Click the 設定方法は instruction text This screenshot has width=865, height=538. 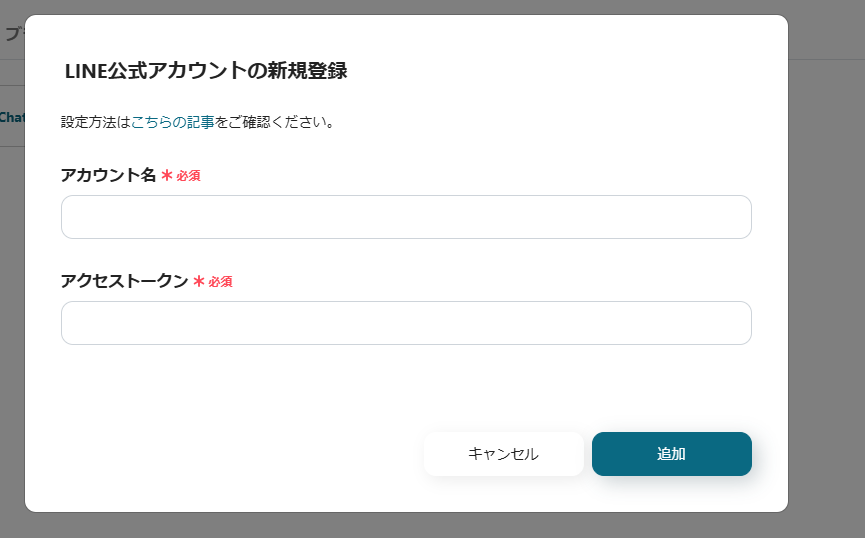tap(95, 123)
